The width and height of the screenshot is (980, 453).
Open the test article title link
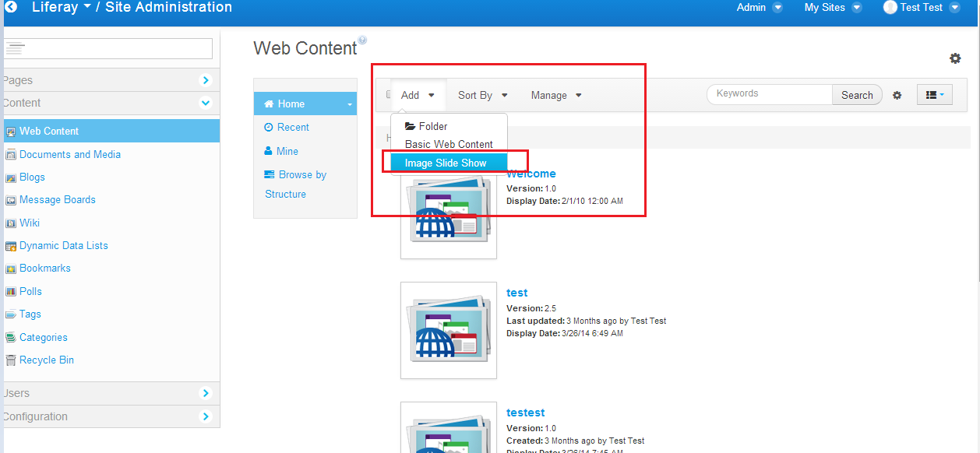pyautogui.click(x=517, y=293)
